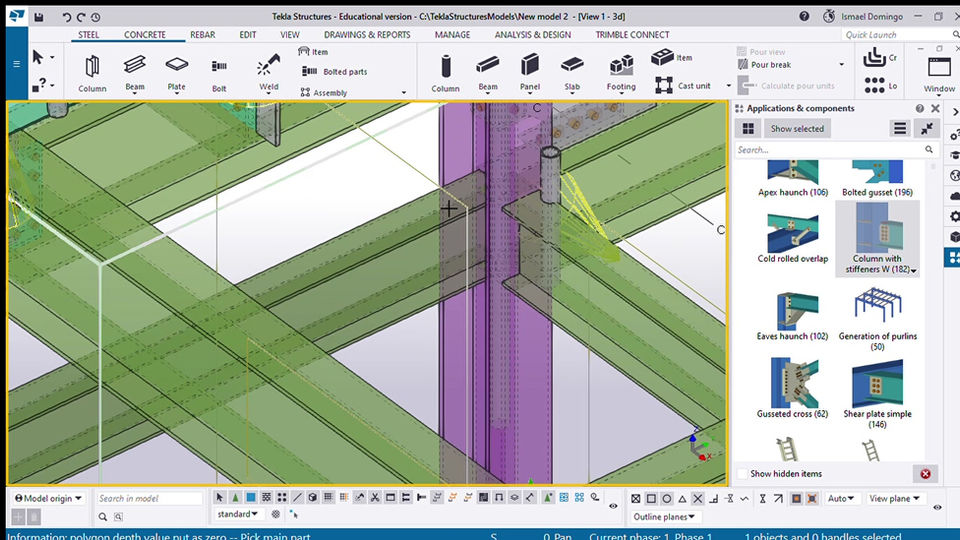Open the Model origin dropdown

pos(48,498)
